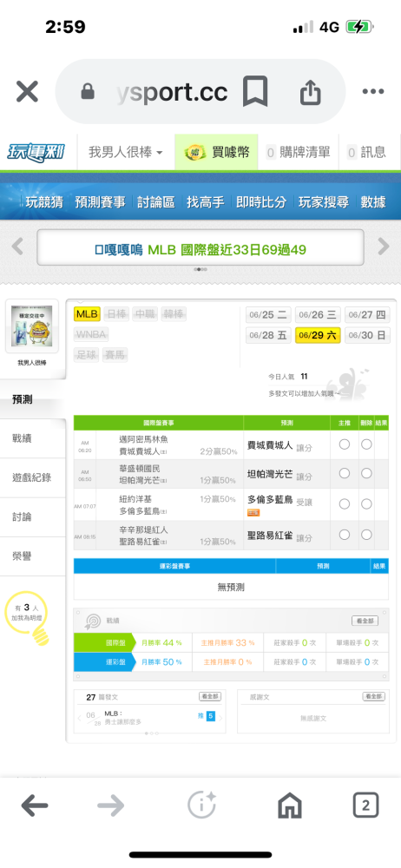Select 主推 radio for 費城費城人
The image size is (401, 868).
pos(345,444)
